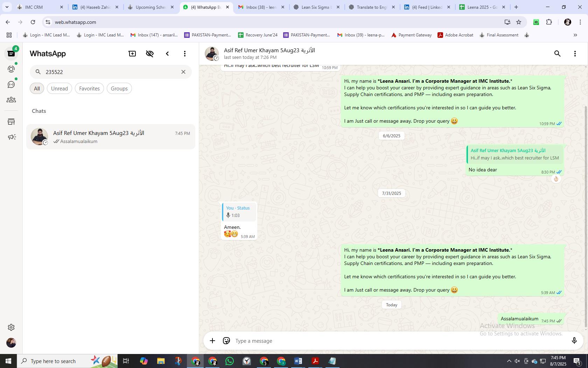
Task: Start a new chat with plus icon
Action: [x=132, y=54]
